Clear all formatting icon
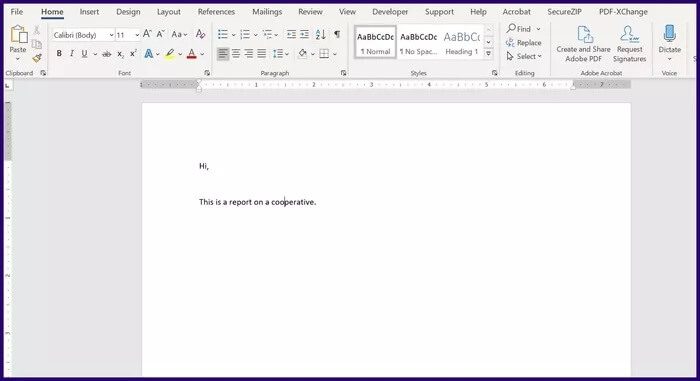 point(200,34)
